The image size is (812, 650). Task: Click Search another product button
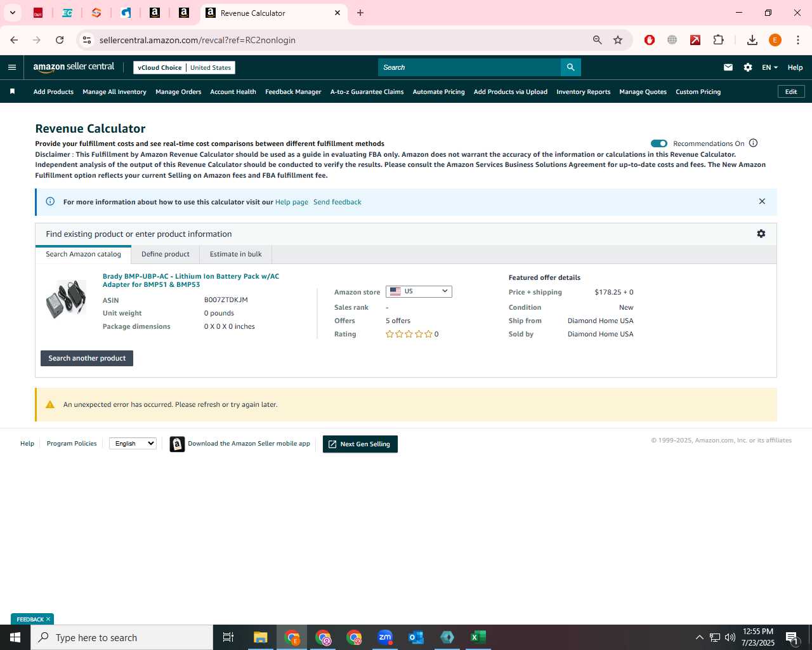[87, 358]
